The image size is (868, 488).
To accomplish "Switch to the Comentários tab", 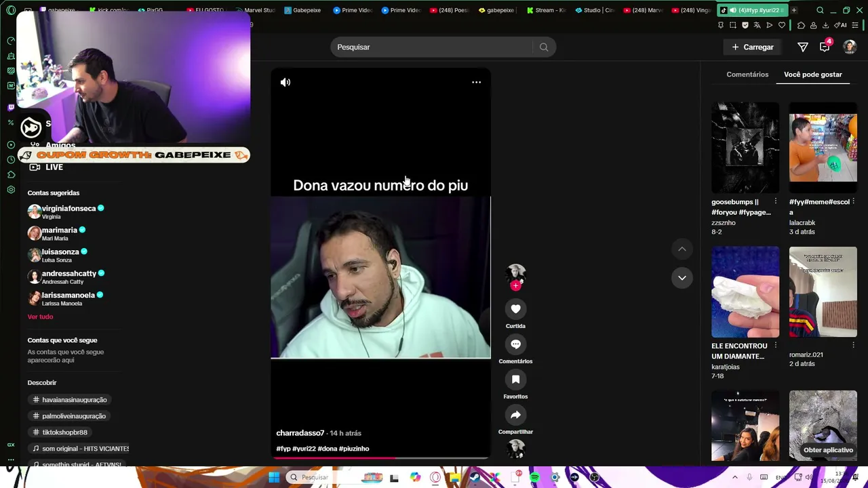I will (747, 75).
